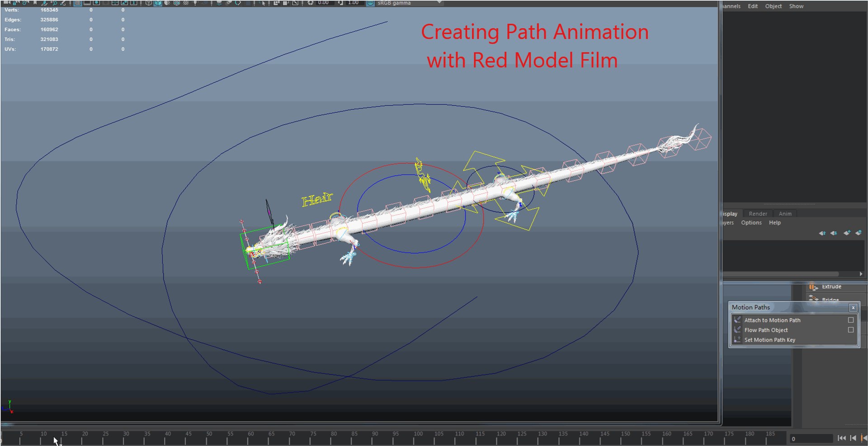
Task: Click the Tris count 321083
Action: tap(49, 39)
